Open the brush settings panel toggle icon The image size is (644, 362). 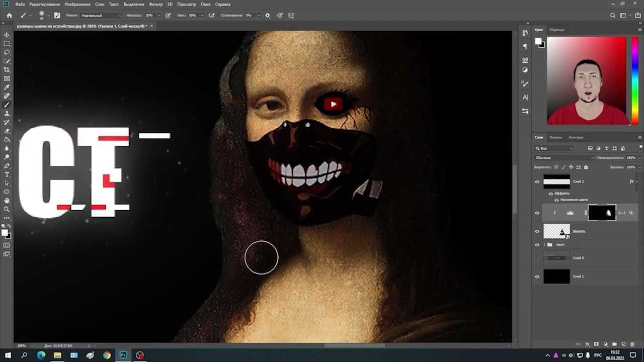(x=57, y=16)
